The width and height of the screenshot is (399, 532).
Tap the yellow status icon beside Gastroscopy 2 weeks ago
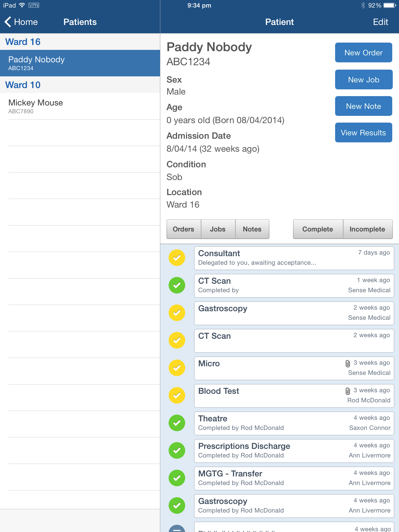[177, 313]
